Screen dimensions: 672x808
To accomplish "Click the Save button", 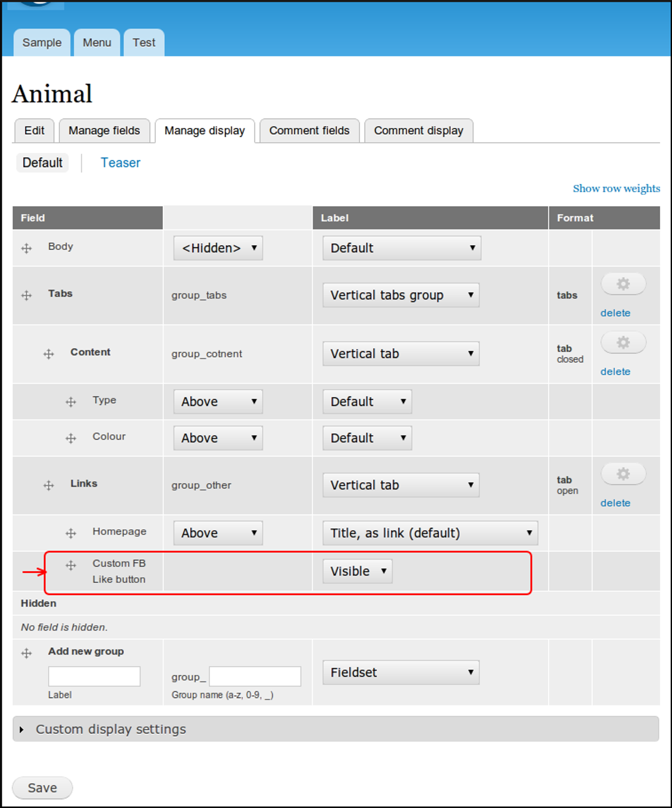I will 43,788.
